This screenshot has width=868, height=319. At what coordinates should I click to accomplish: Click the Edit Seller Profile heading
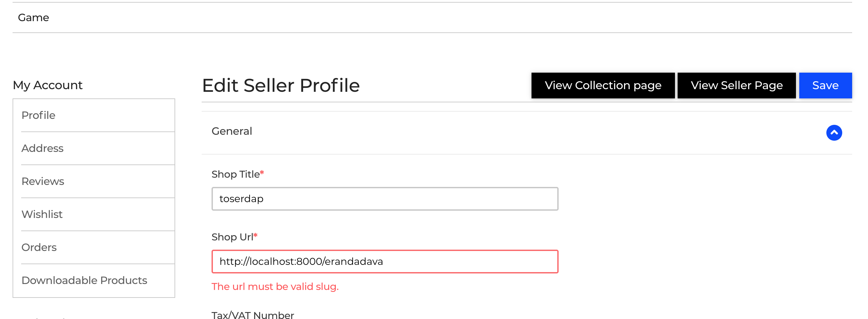(281, 86)
